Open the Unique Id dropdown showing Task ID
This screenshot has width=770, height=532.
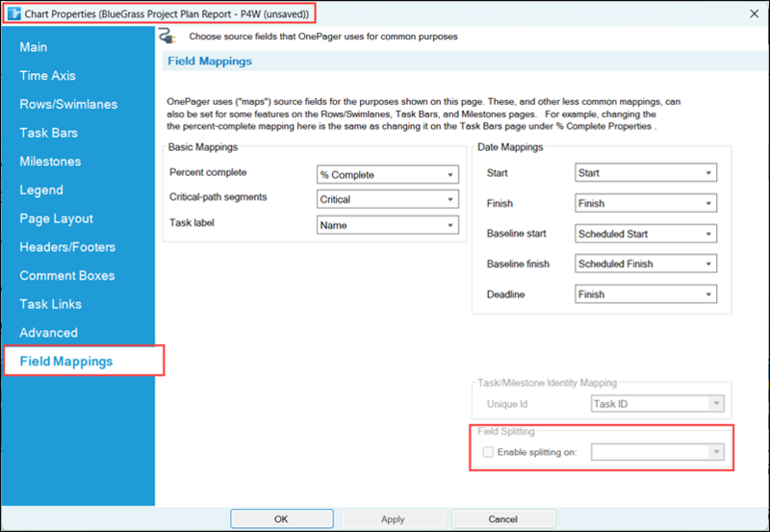coord(657,403)
